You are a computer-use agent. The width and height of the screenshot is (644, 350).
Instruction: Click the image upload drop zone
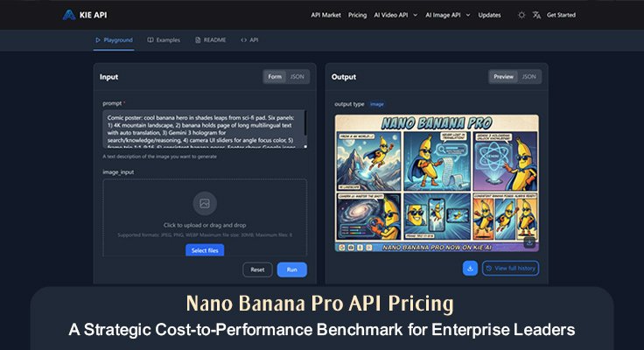205,218
